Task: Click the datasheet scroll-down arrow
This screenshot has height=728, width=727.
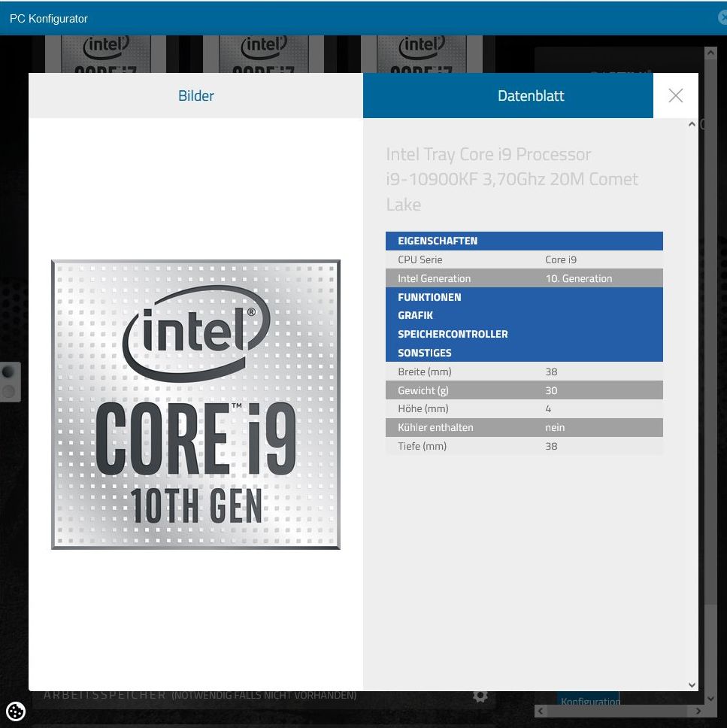Action: click(x=692, y=685)
